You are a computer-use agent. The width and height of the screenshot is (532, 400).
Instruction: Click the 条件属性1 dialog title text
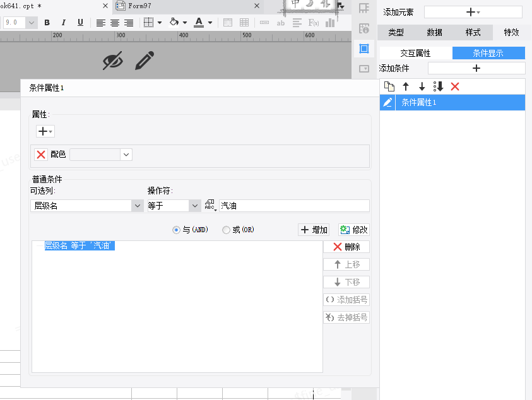[47, 88]
